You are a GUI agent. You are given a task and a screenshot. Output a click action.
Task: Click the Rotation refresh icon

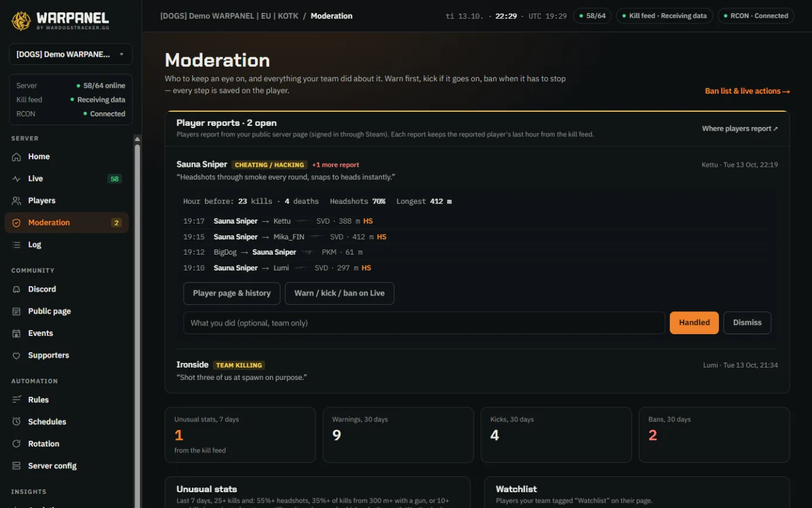tap(16, 444)
